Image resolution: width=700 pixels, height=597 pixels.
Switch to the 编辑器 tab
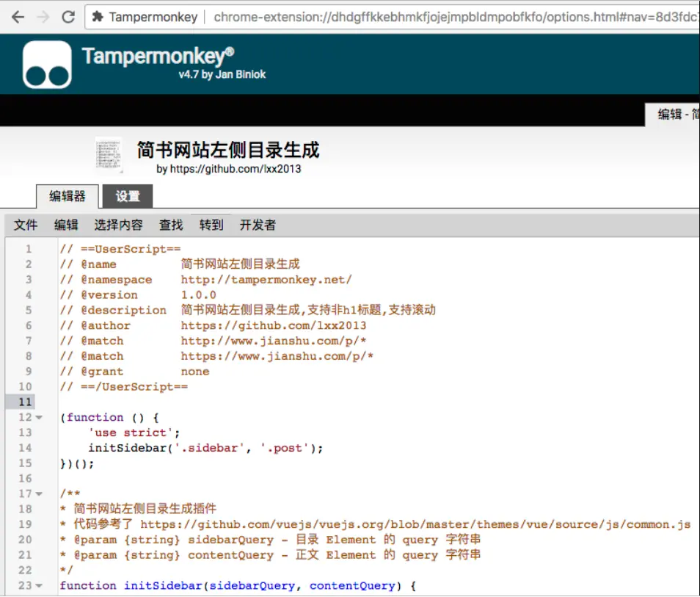(68, 196)
